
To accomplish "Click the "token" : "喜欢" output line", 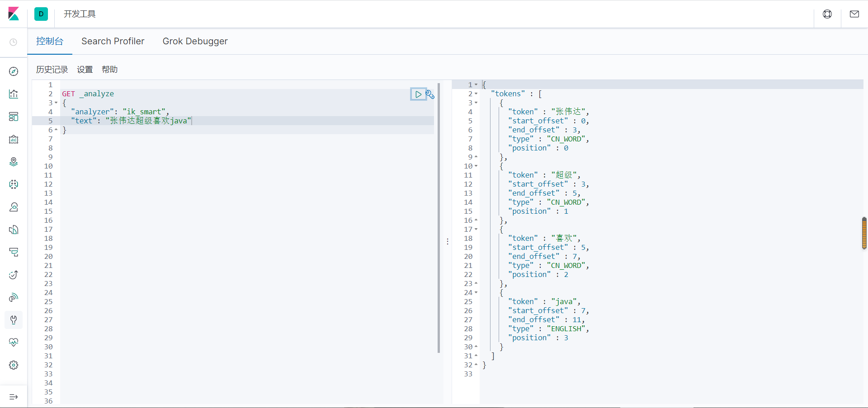I will pyautogui.click(x=544, y=239).
